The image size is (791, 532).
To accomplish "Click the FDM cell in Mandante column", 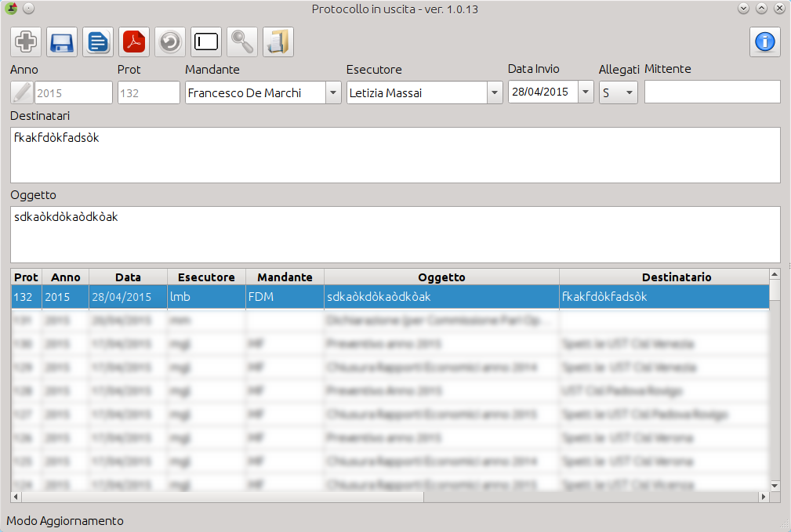I will point(285,296).
